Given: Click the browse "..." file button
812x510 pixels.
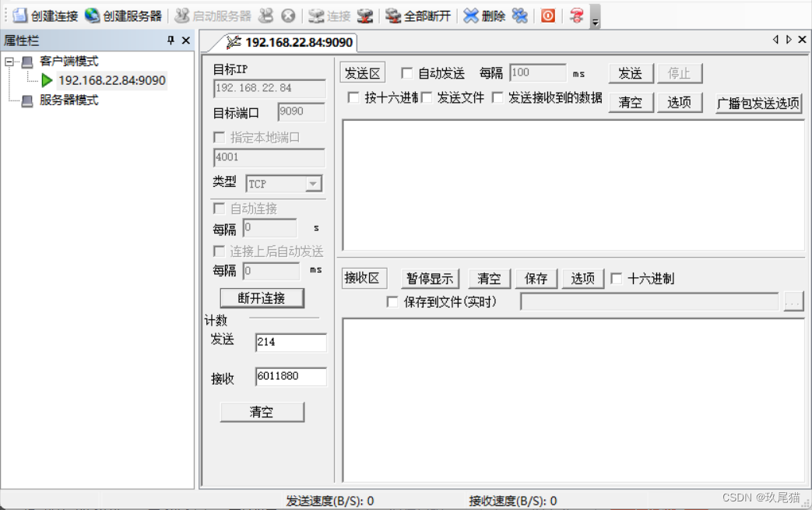Looking at the screenshot, I should click(x=793, y=302).
